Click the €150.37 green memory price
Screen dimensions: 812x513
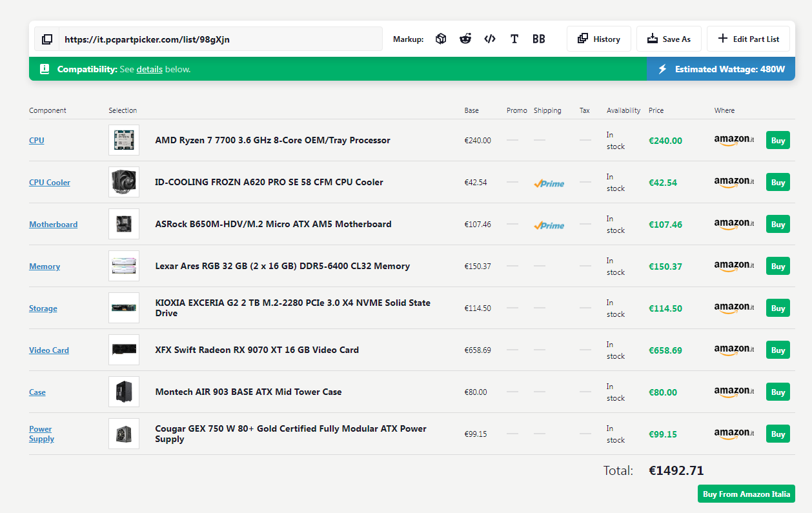coord(665,267)
